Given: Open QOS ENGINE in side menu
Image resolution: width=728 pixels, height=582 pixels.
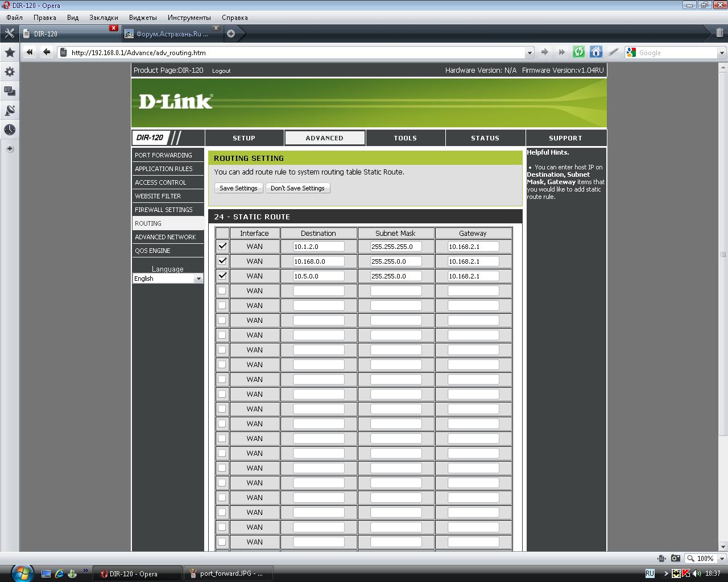Looking at the screenshot, I should coord(168,250).
